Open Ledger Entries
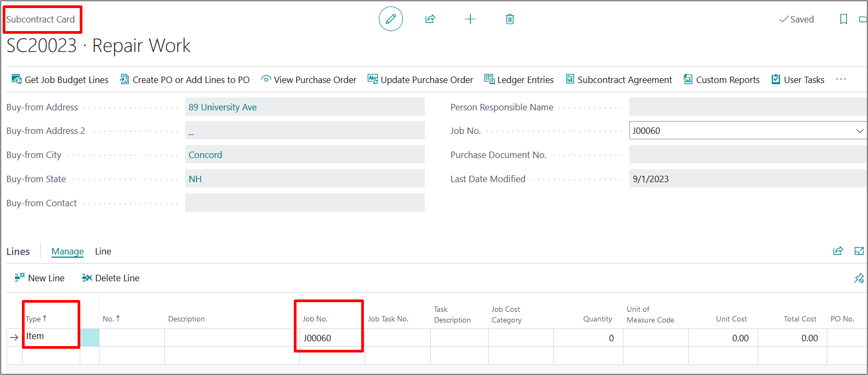The width and height of the screenshot is (868, 375). (x=519, y=80)
